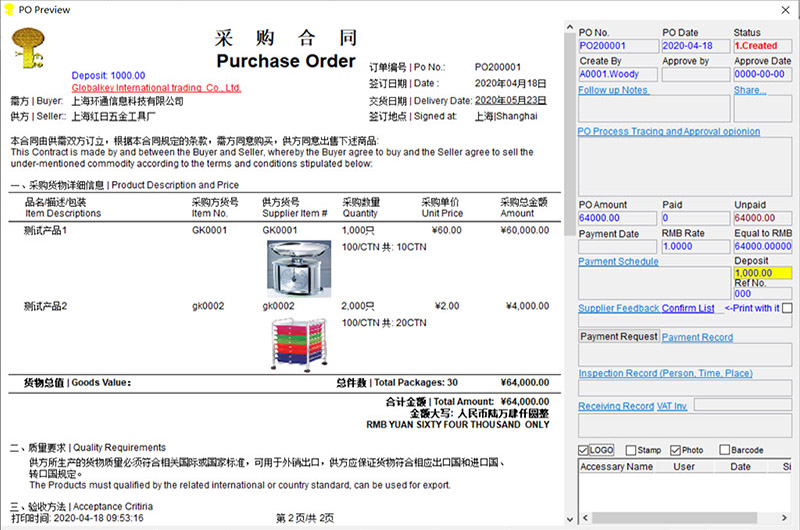Click the PO Preview title bar app icon
This screenshot has height=530, width=800.
[x=10, y=9]
